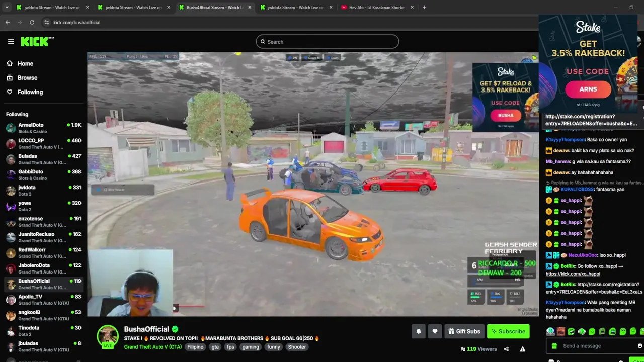Click KUPALTOBOSS username in chat
644x362 pixels.
578,190
